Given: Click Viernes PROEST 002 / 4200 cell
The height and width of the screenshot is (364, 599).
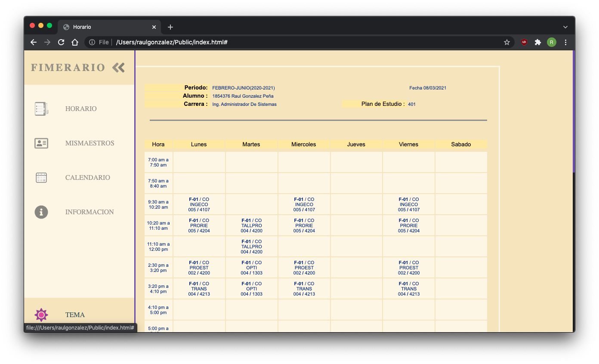Looking at the screenshot, I should click(x=409, y=268).
